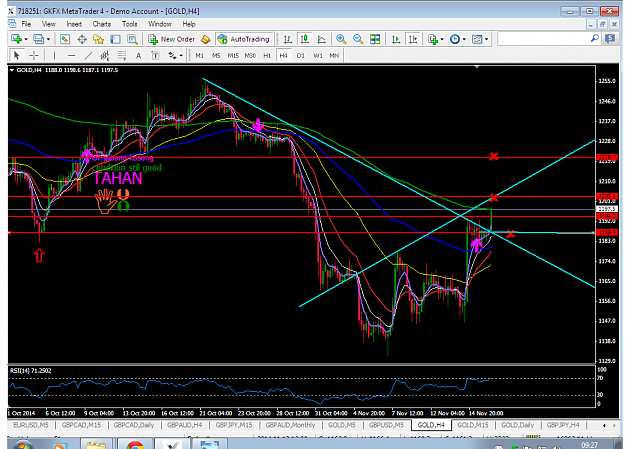Select the D1 timeframe
The image size is (625, 449).
tap(301, 55)
